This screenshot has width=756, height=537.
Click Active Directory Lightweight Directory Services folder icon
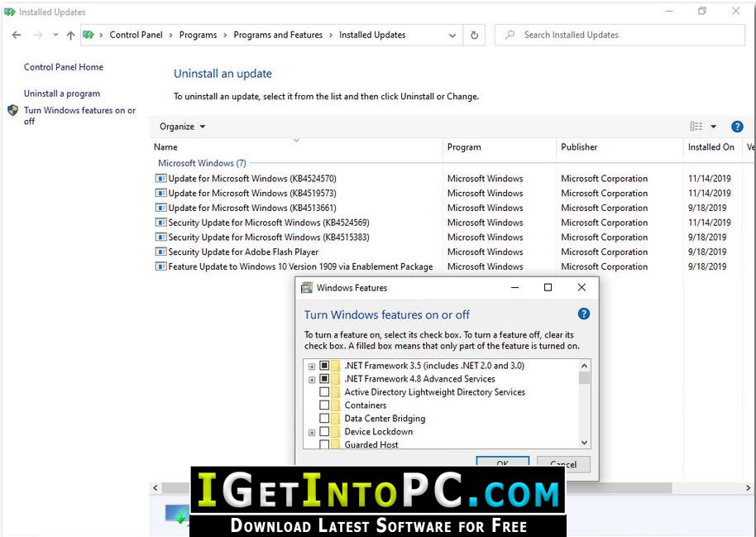coord(336,392)
